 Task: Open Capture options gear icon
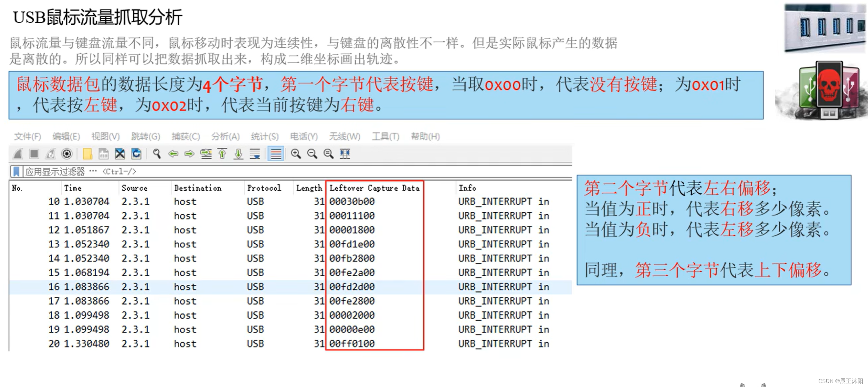click(67, 154)
